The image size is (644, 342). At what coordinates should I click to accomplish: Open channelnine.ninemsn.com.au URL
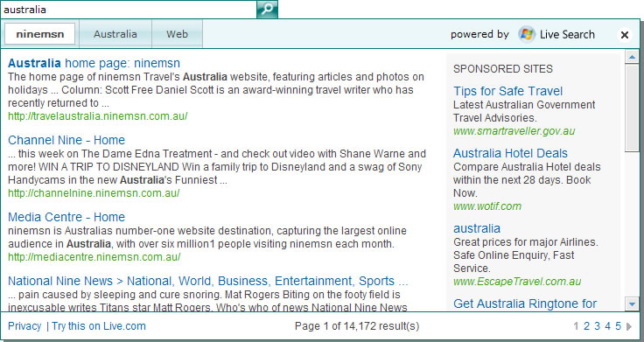click(x=94, y=193)
